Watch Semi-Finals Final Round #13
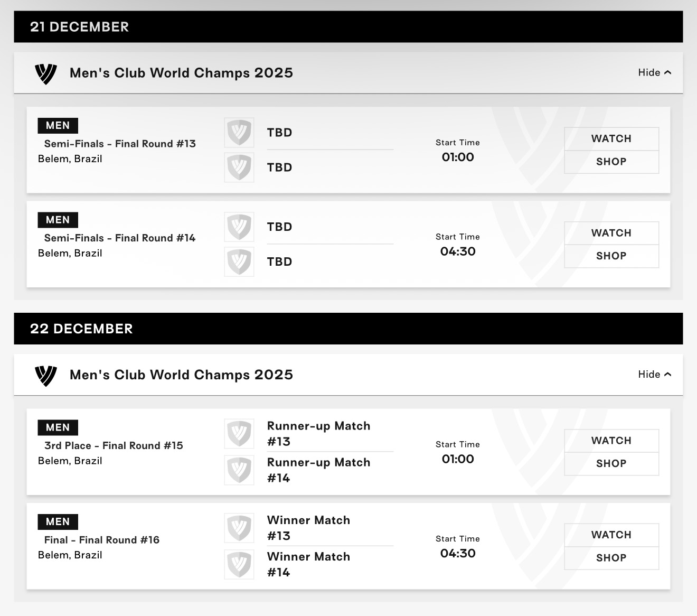The height and width of the screenshot is (616, 697). coord(611,139)
